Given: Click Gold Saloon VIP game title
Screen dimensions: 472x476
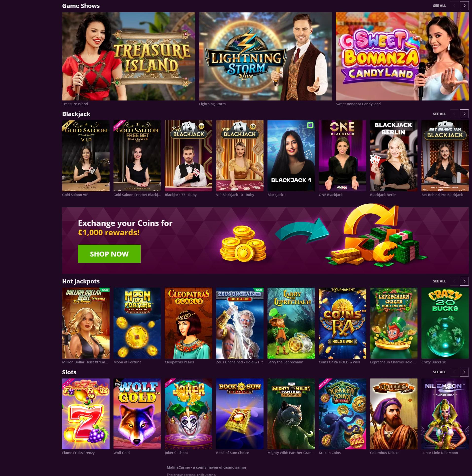Looking at the screenshot, I should coord(75,195).
